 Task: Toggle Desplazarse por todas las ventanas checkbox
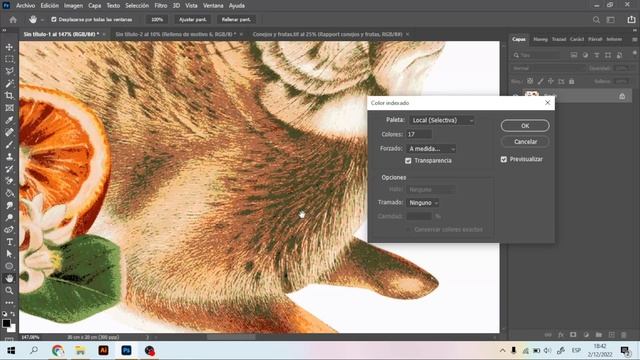(x=54, y=20)
